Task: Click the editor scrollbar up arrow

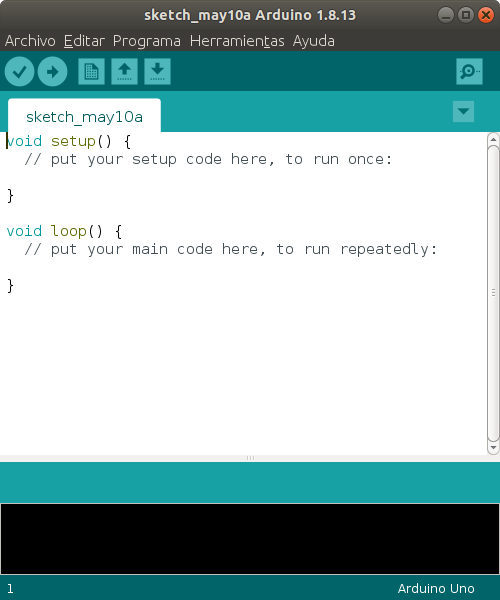Action: pyautogui.click(x=493, y=139)
